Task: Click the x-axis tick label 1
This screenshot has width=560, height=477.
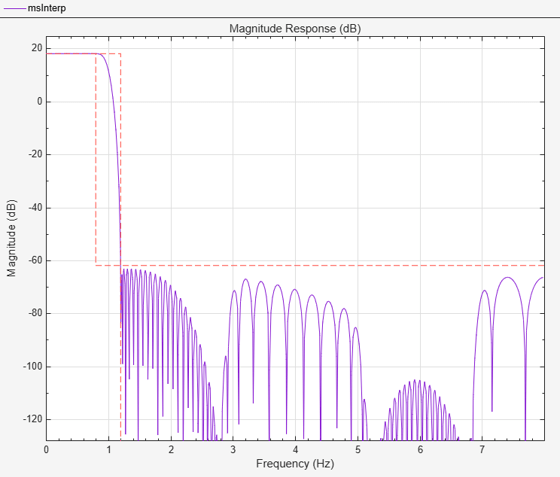Action: click(109, 450)
